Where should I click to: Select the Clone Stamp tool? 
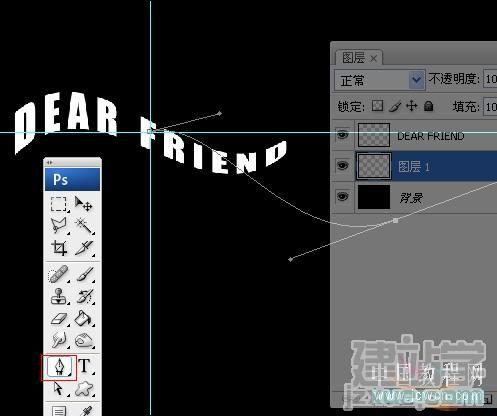[x=59, y=296]
